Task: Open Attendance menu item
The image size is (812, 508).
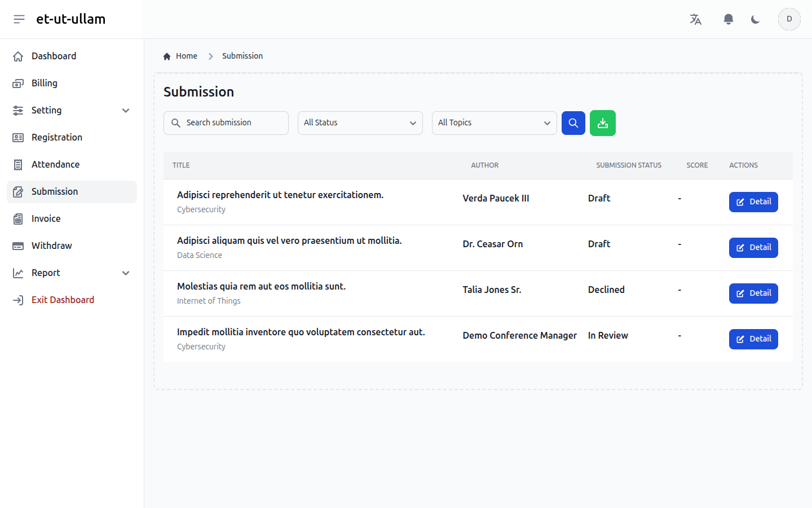Action: [72, 165]
